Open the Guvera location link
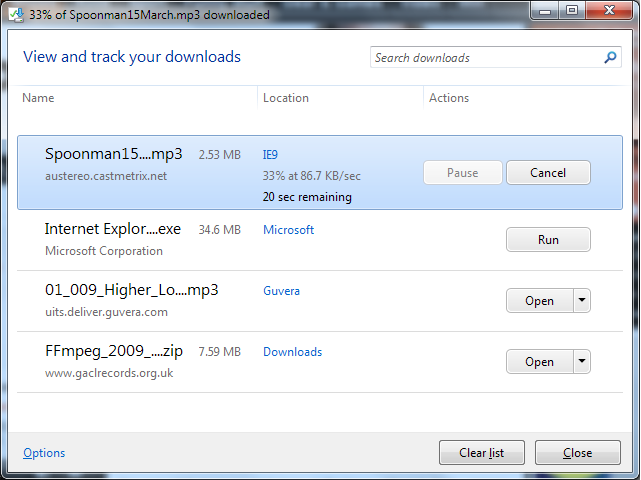The width and height of the screenshot is (641, 480). coord(281,291)
